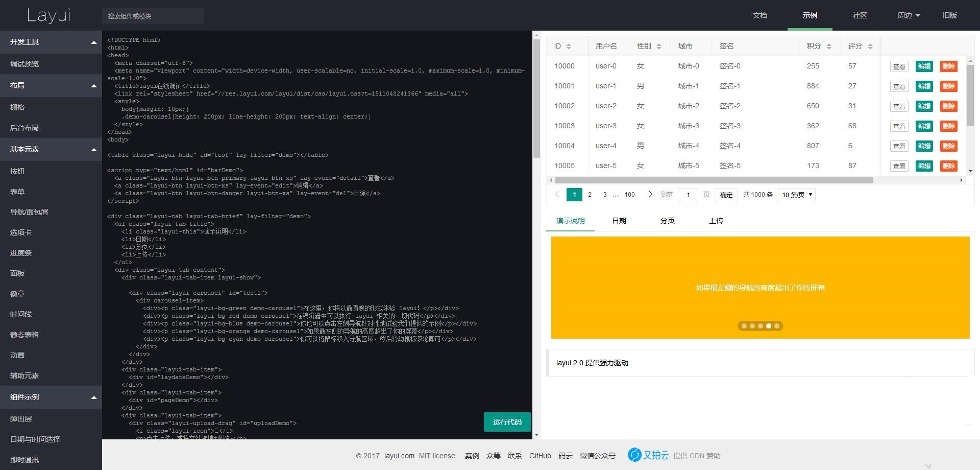Screen dimensions: 980x470
Task: Select the last carousel indicator dot
Action: click(777, 326)
